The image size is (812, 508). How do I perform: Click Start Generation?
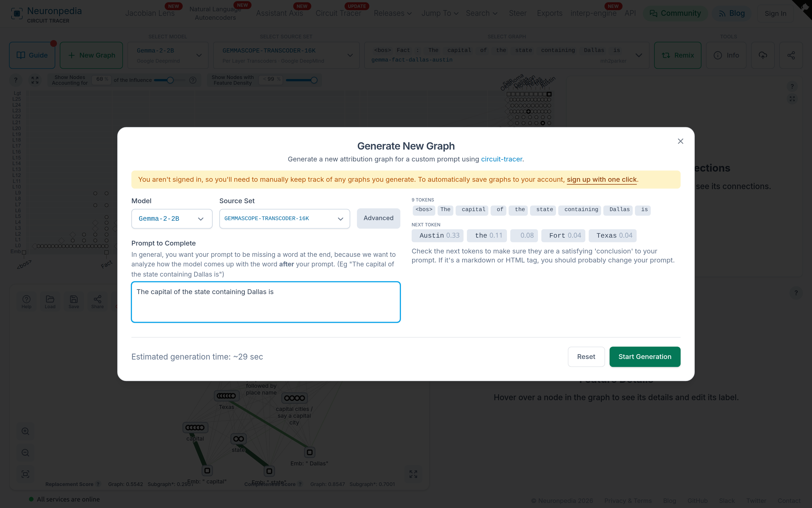pyautogui.click(x=645, y=357)
